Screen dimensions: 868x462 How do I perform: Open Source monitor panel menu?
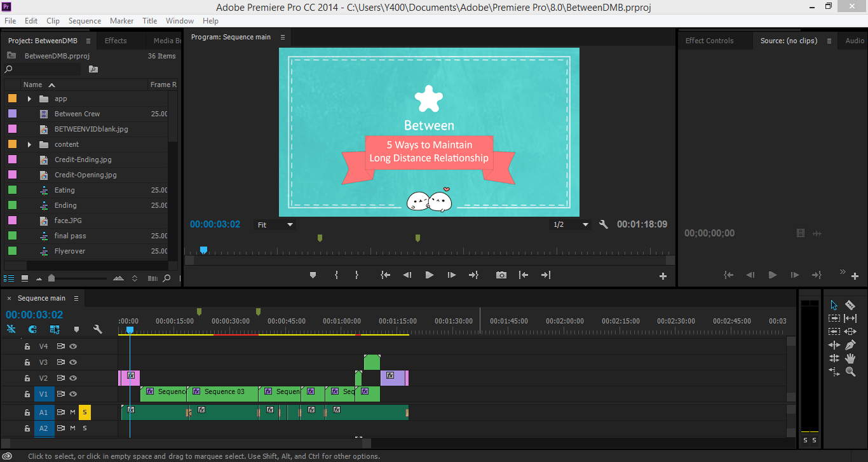829,41
